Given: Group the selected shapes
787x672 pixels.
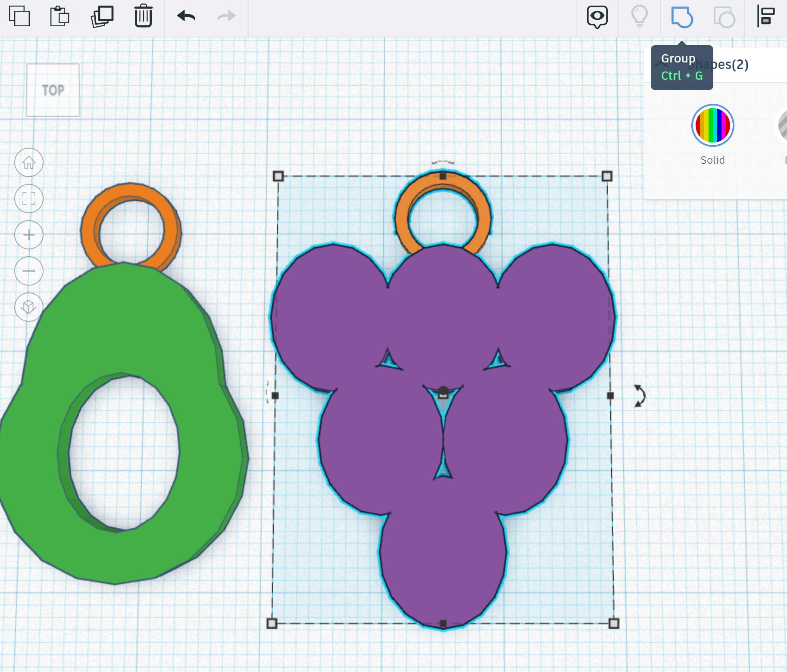Looking at the screenshot, I should (x=681, y=17).
